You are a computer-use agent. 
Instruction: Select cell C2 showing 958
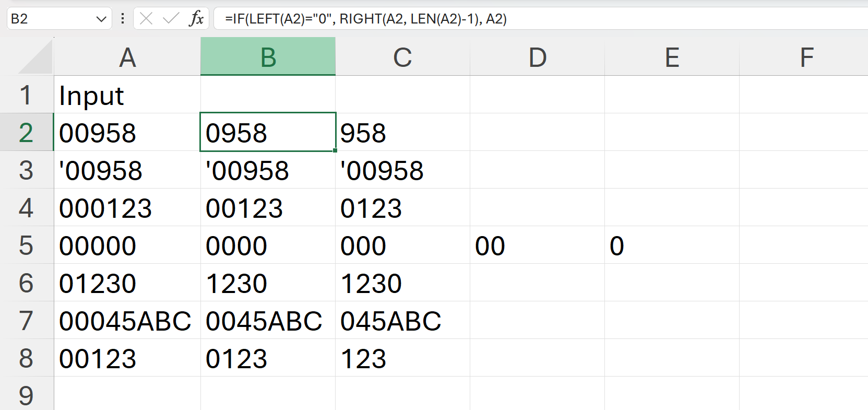click(402, 133)
